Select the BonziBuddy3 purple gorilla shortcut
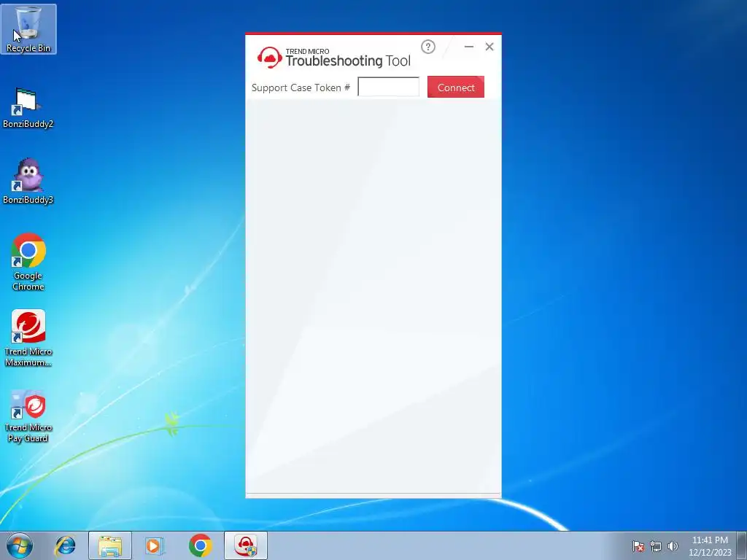Image resolution: width=747 pixels, height=560 pixels. tap(28, 182)
